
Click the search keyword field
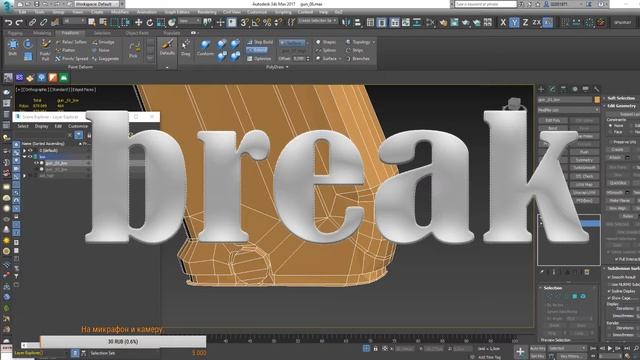click(485, 4)
